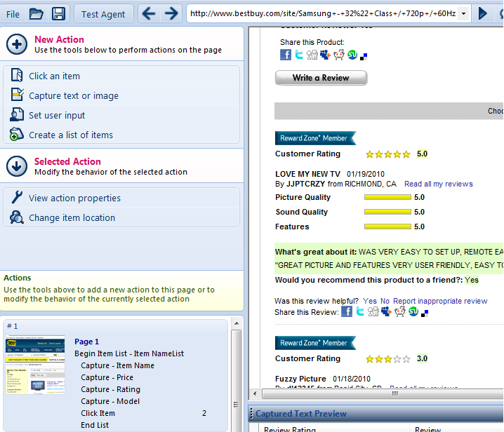Click the Page 1 thumbnail image

[35, 365]
